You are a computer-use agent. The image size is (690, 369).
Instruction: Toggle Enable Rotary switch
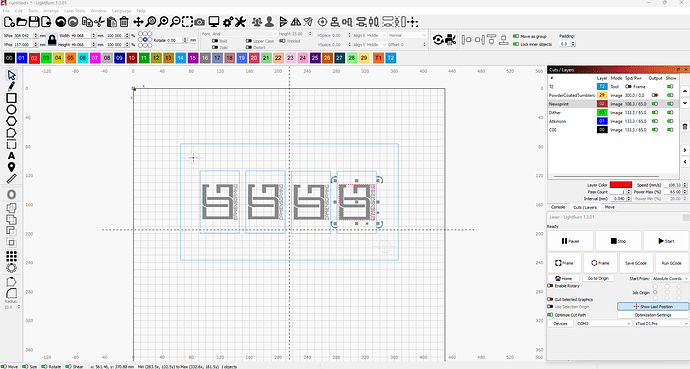[551, 286]
